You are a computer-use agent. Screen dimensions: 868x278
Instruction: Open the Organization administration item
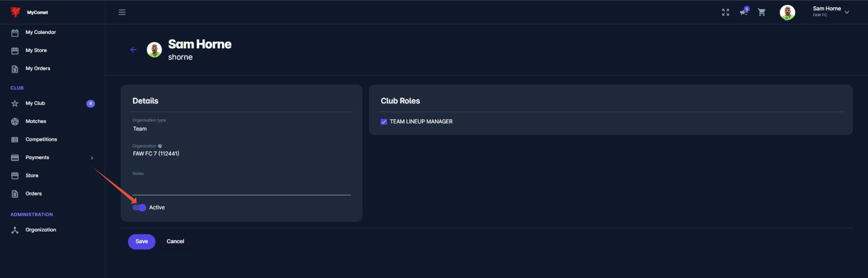tap(41, 230)
